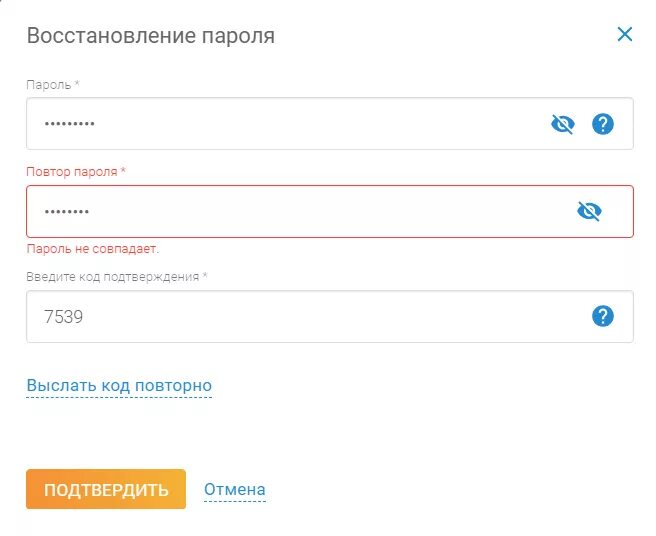The width and height of the screenshot is (656, 536).
Task: Focus the Пароль input field
Action: click(330, 124)
